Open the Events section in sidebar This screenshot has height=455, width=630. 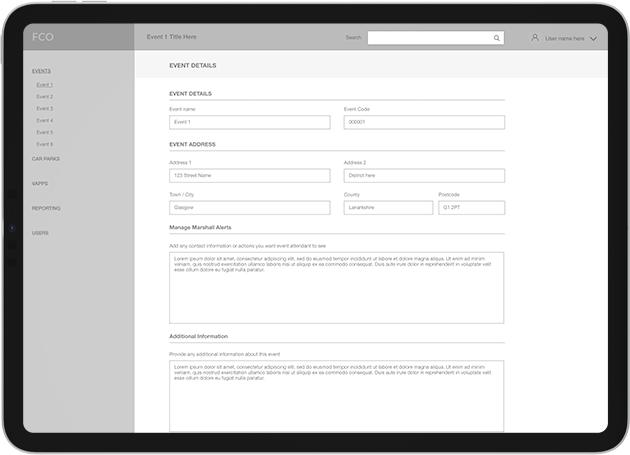(x=41, y=71)
